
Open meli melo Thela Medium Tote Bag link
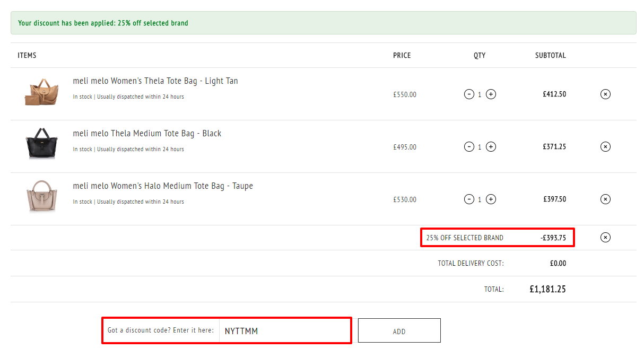point(147,134)
